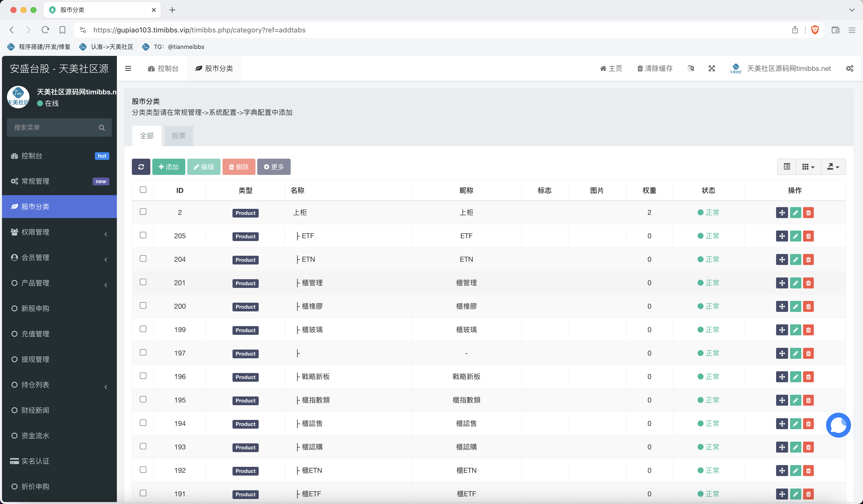This screenshot has width=863, height=504.
Task: Open 财经新闻 in the sidebar
Action: [x=59, y=410]
